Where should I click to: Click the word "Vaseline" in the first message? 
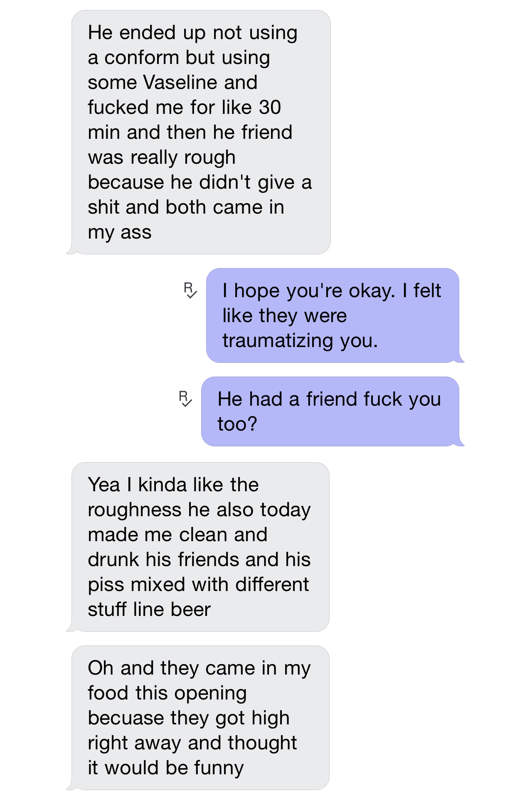click(180, 82)
